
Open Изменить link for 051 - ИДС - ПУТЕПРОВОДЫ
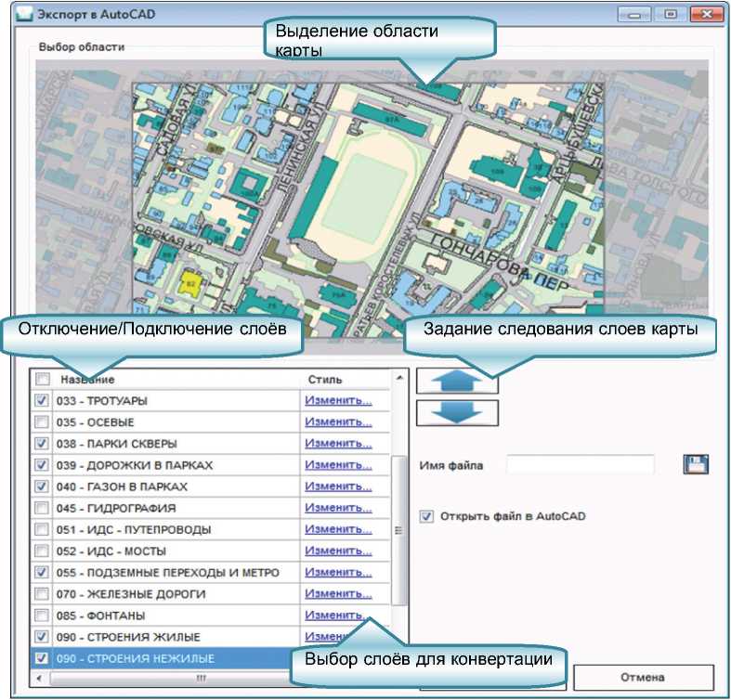[338, 529]
